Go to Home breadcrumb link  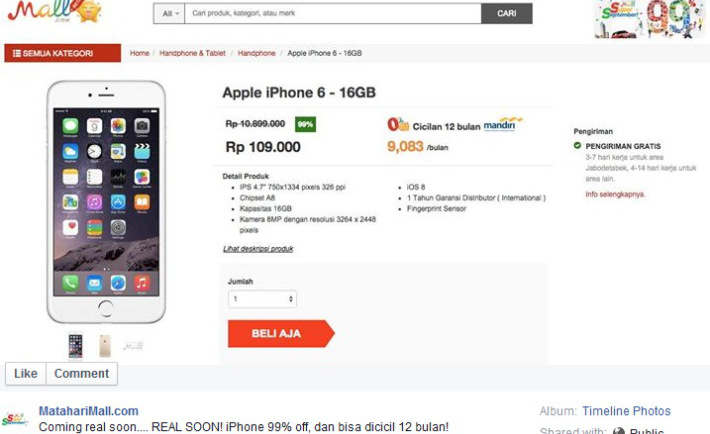tap(139, 53)
